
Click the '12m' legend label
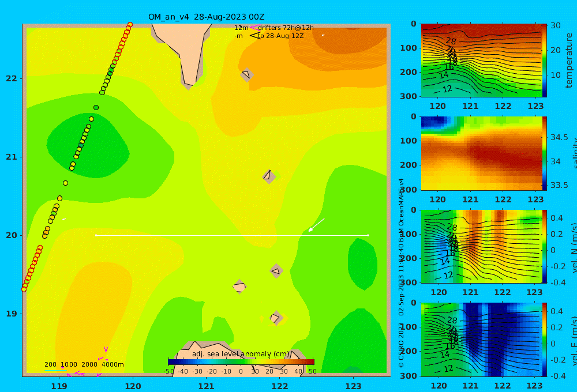(x=241, y=28)
